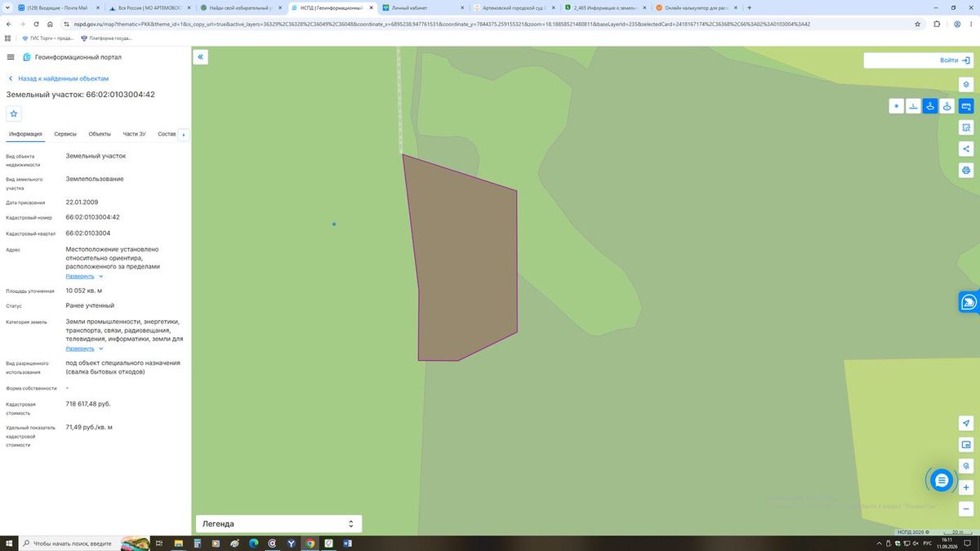The image size is (980, 551).
Task: Open the Части ЗУ tab
Action: (134, 134)
